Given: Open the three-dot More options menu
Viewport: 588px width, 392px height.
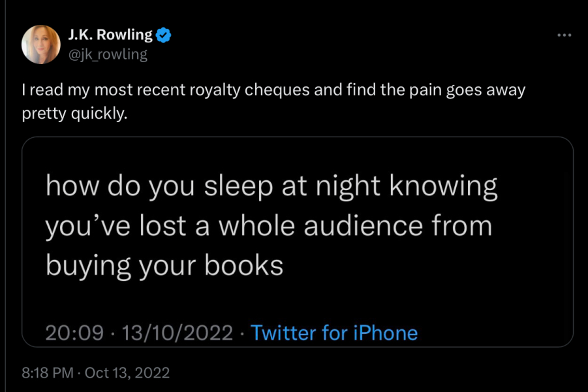Looking at the screenshot, I should tap(564, 35).
